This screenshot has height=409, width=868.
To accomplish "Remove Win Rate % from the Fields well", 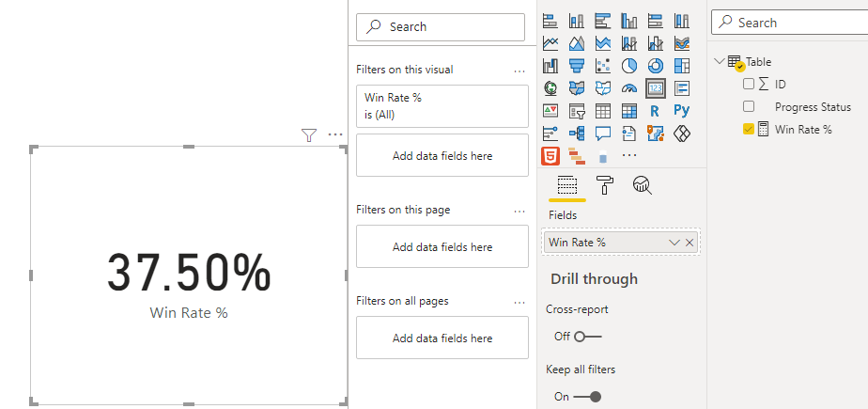I will point(690,243).
